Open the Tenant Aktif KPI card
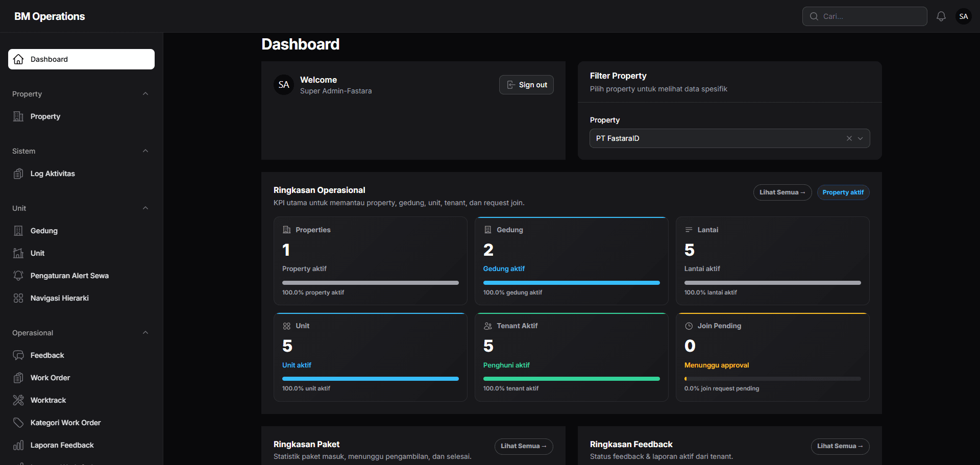Screen dimensions: 980x465 click(x=572, y=357)
